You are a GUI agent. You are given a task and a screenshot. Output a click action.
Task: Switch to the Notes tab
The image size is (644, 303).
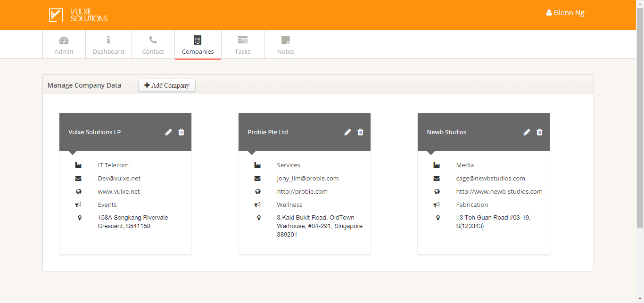point(286,45)
